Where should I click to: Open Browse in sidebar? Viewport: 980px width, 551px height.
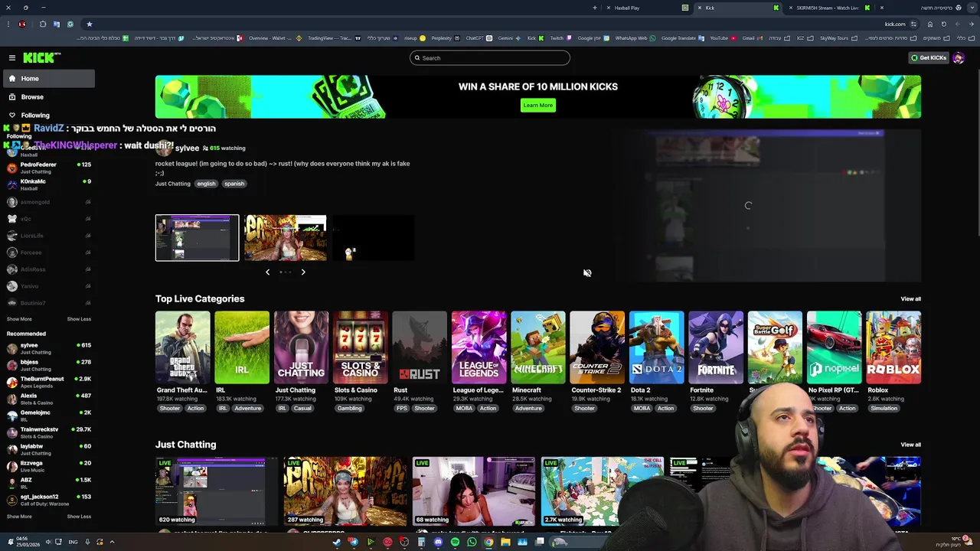(x=47, y=97)
